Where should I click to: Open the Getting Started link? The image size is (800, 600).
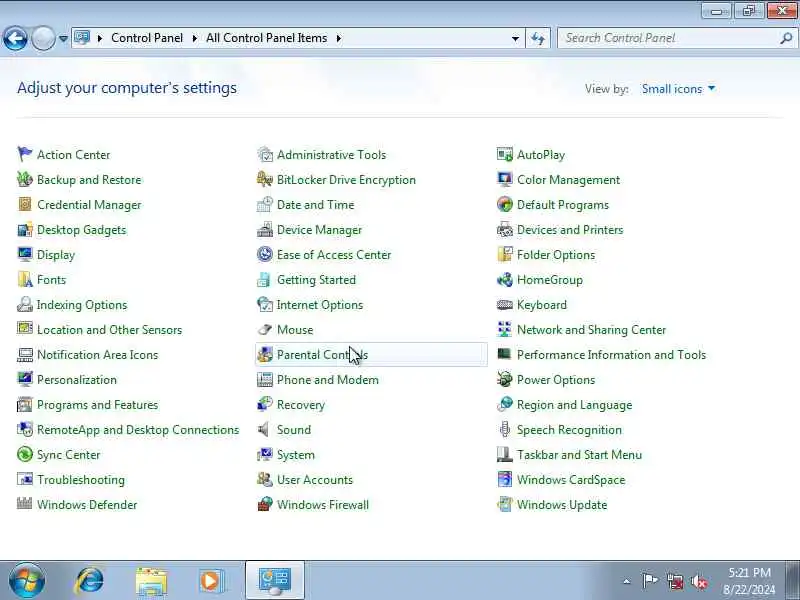point(316,280)
